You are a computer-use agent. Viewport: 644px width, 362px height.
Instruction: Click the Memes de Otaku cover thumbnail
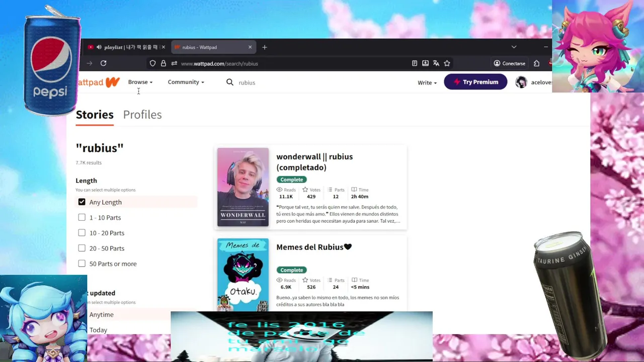(x=243, y=275)
